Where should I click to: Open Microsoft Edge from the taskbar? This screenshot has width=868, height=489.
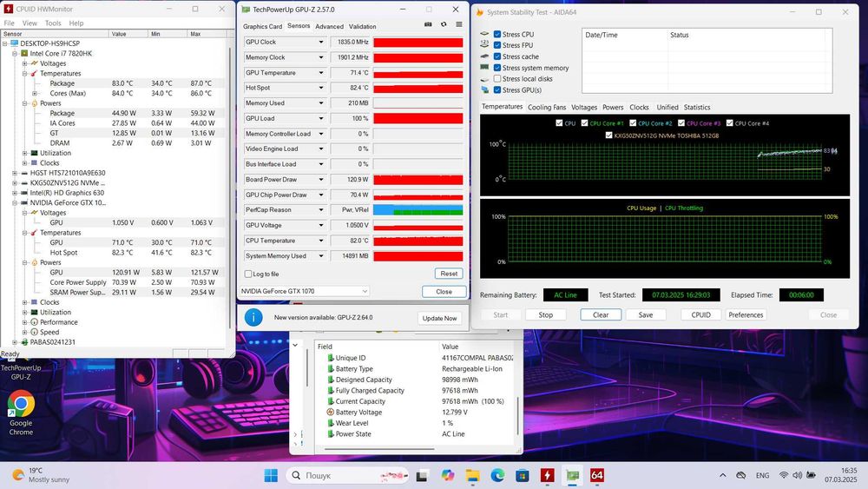coord(497,475)
